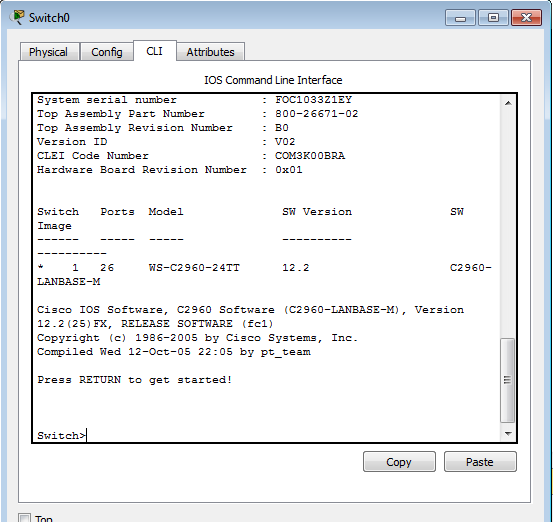Select the CLI tab

(154, 51)
